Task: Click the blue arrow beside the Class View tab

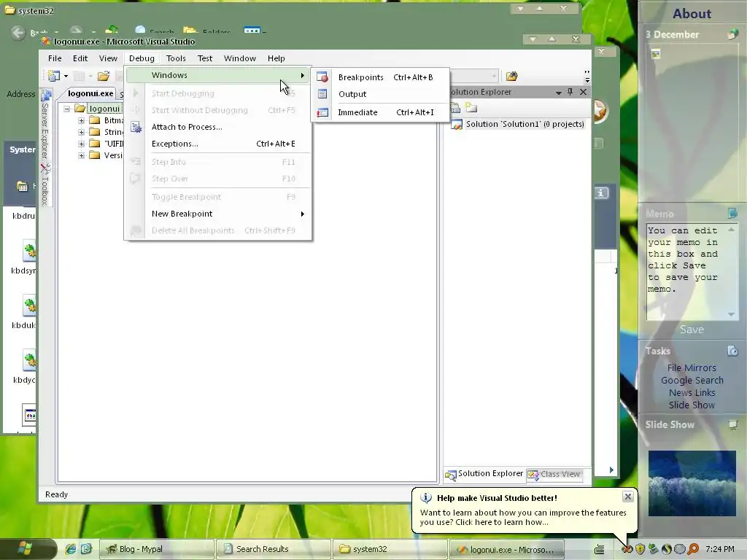Action: 611,470
